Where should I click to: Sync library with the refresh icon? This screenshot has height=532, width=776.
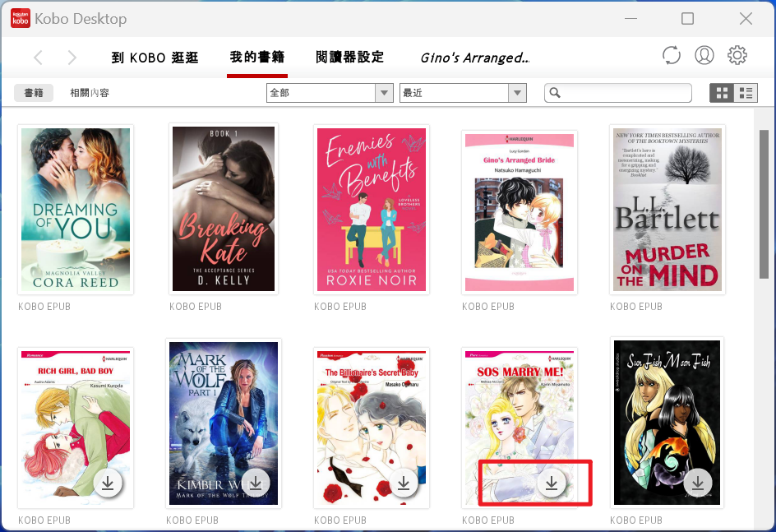(671, 55)
